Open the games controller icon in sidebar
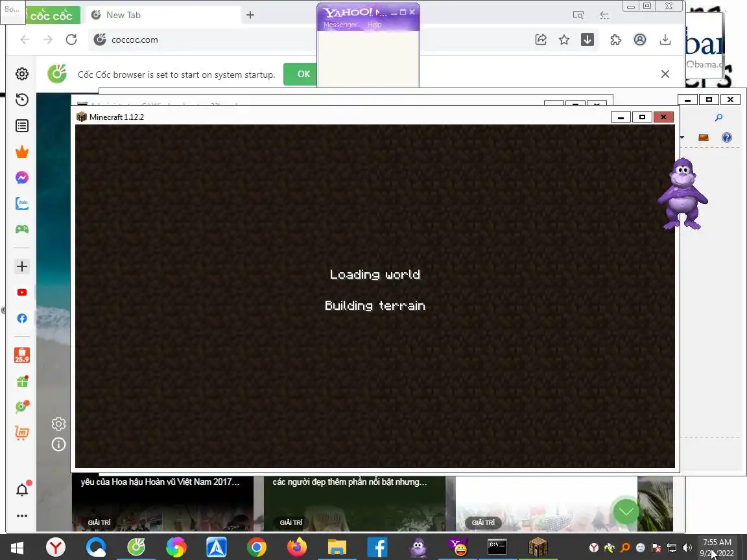This screenshot has height=560, width=747. [x=22, y=229]
